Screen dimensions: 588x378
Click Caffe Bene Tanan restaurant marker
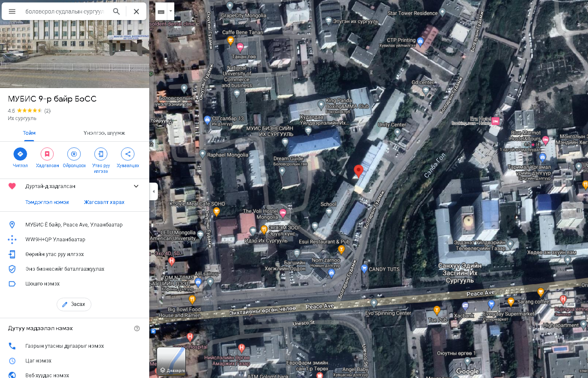(230, 41)
